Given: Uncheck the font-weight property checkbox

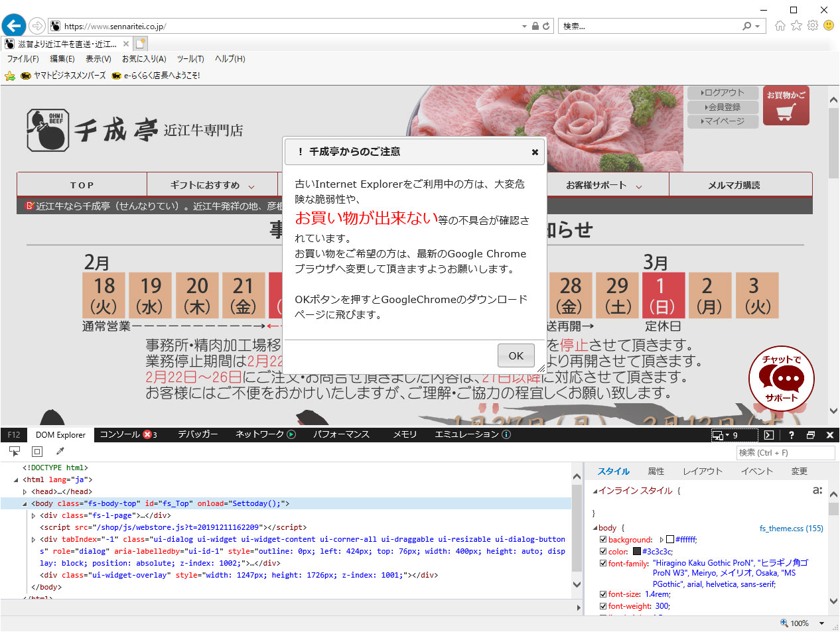Looking at the screenshot, I should pyautogui.click(x=603, y=606).
